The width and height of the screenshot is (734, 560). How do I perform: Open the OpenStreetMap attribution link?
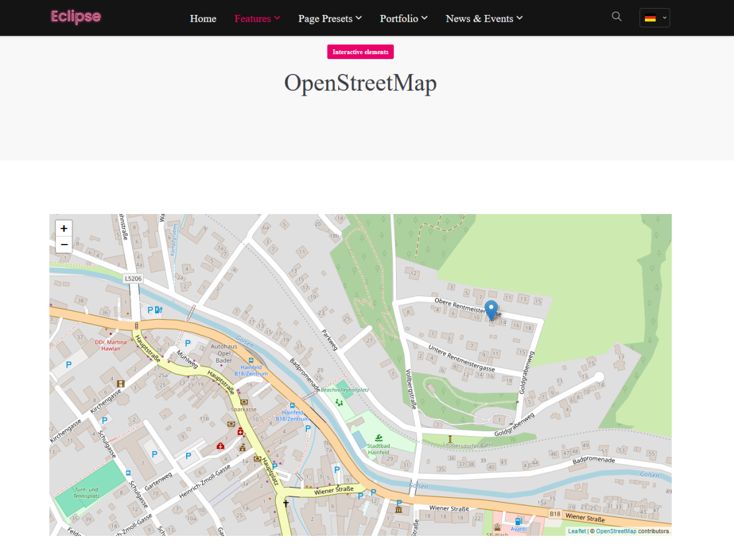click(x=616, y=531)
